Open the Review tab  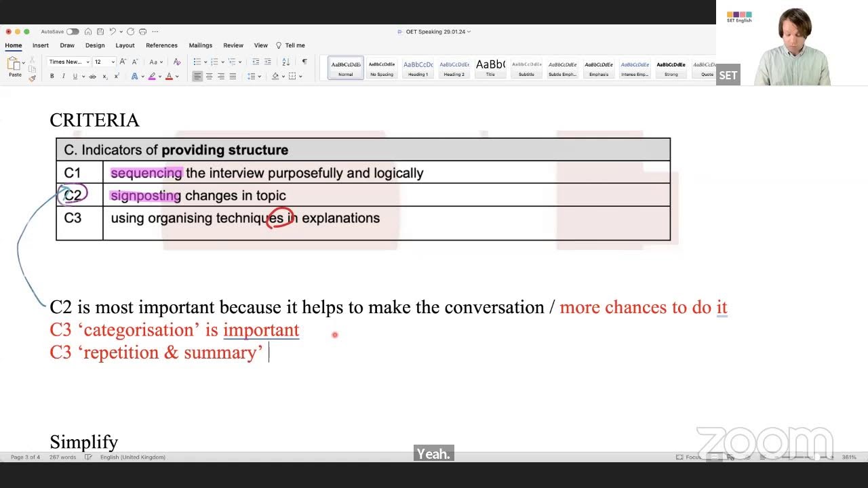click(x=233, y=45)
